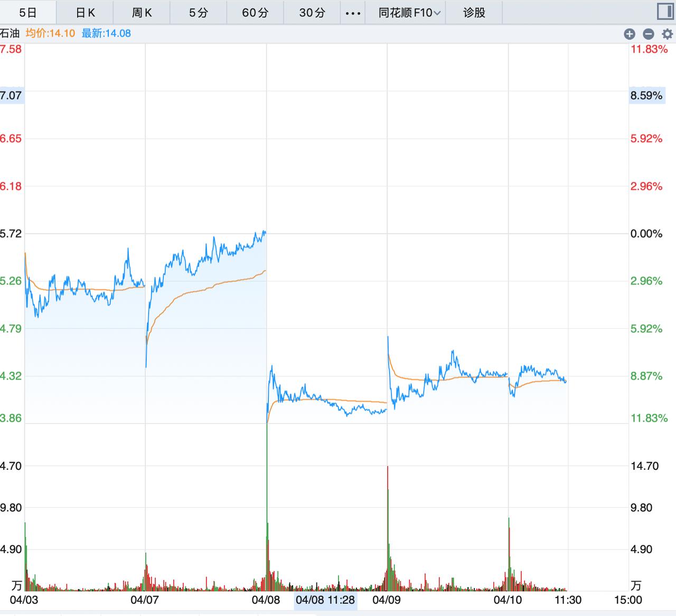Viewport: 676px width, 616px height.
Task: Zoom out the chart with minus icon
Action: 649,34
